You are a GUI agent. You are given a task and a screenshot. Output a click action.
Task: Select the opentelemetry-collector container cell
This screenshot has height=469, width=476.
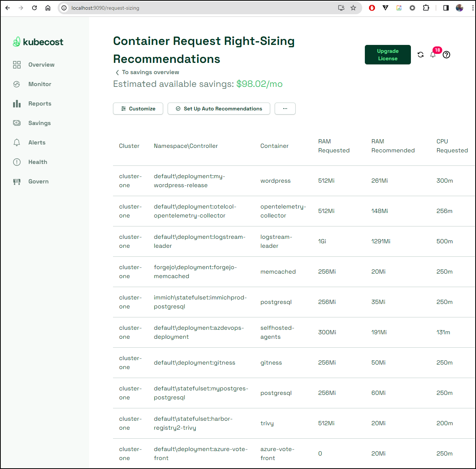coord(283,211)
